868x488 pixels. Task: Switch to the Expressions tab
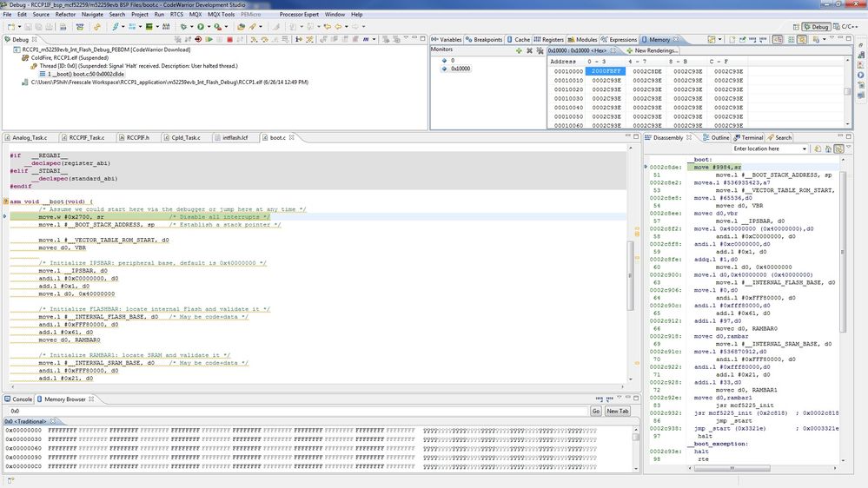(x=619, y=39)
